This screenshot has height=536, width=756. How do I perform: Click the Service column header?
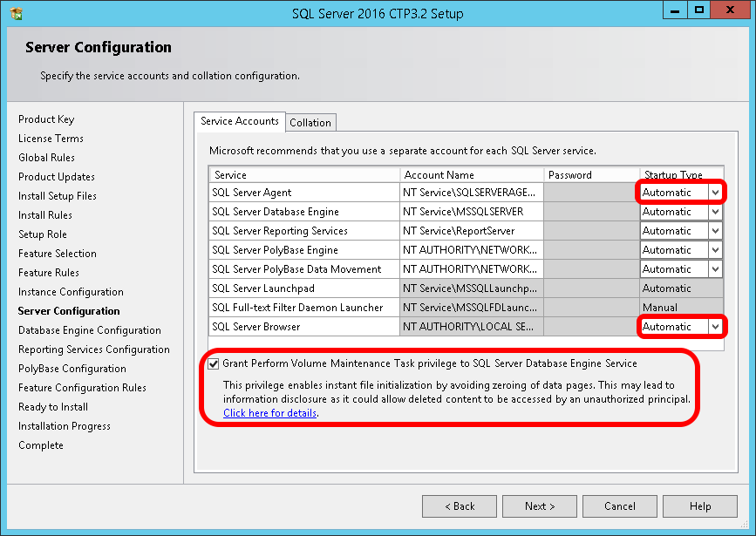[x=304, y=175]
